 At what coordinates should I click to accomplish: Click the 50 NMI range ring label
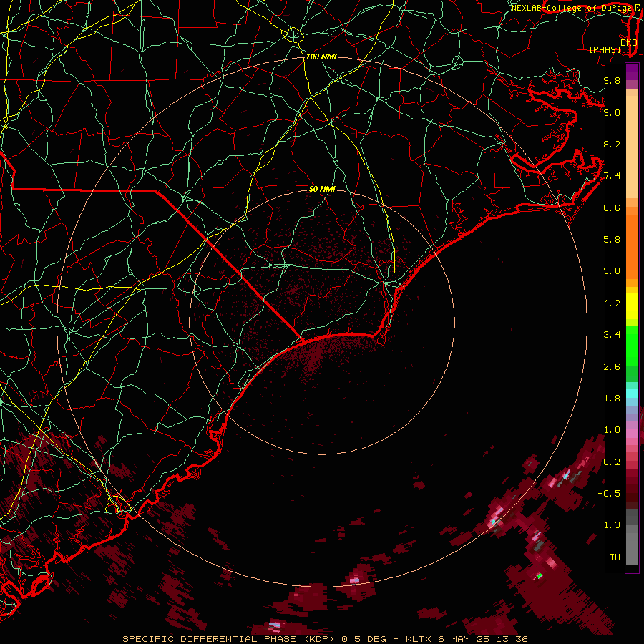[322, 189]
